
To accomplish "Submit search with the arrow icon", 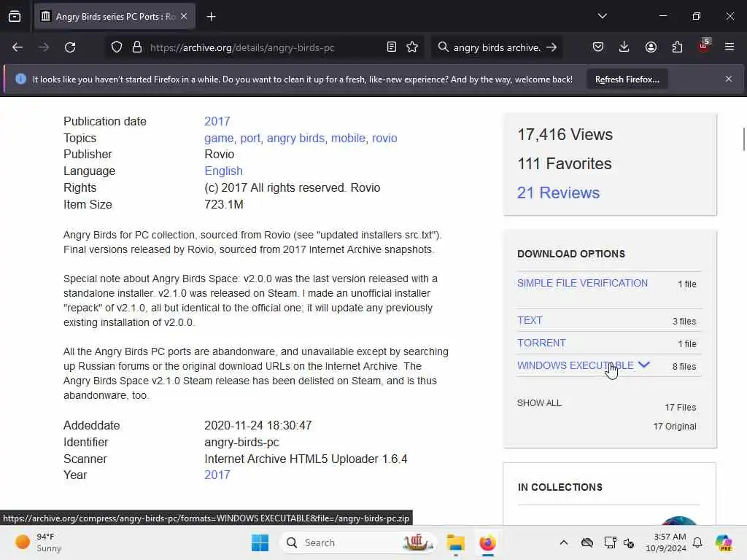I will tap(551, 47).
